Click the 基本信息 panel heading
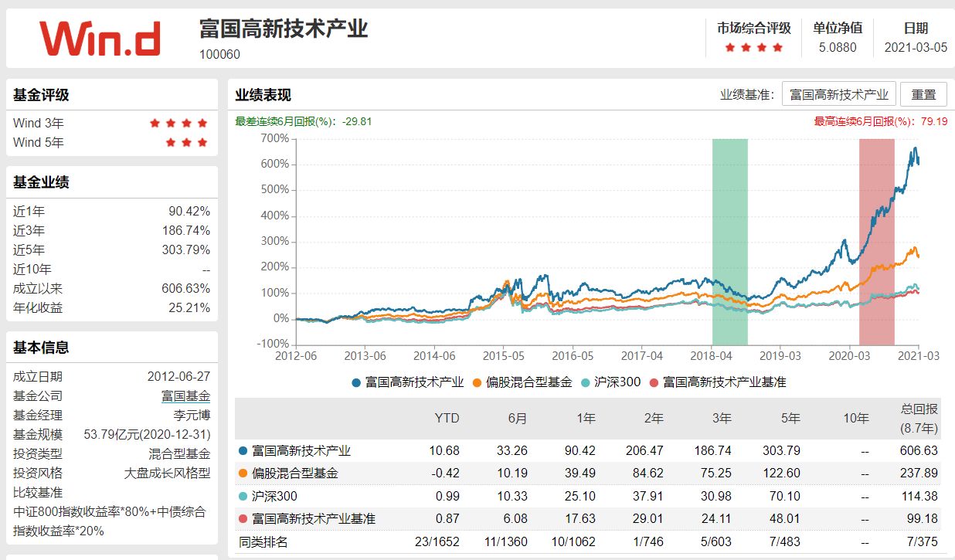The width and height of the screenshot is (955, 560). [x=41, y=348]
